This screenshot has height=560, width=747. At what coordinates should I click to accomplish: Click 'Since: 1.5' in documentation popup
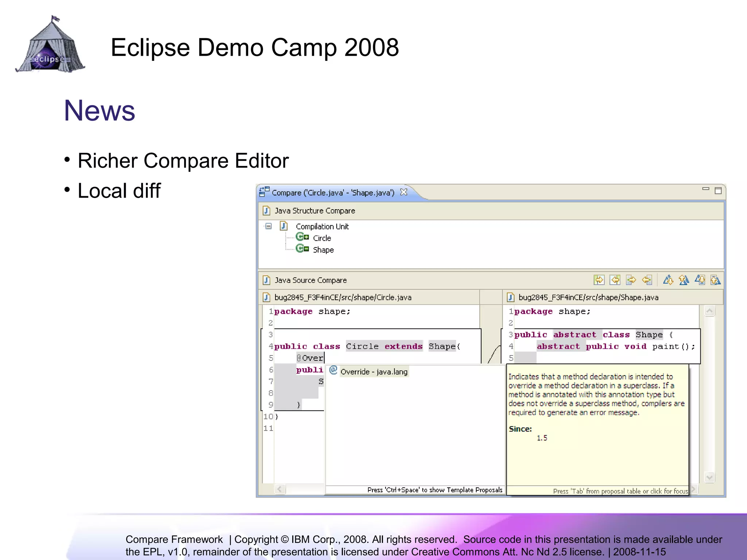528,433
